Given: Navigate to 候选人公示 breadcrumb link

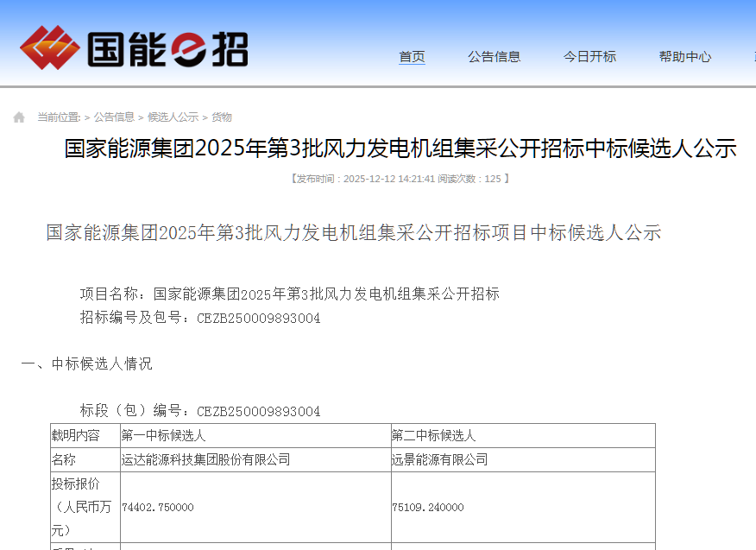Looking at the screenshot, I should (x=173, y=117).
